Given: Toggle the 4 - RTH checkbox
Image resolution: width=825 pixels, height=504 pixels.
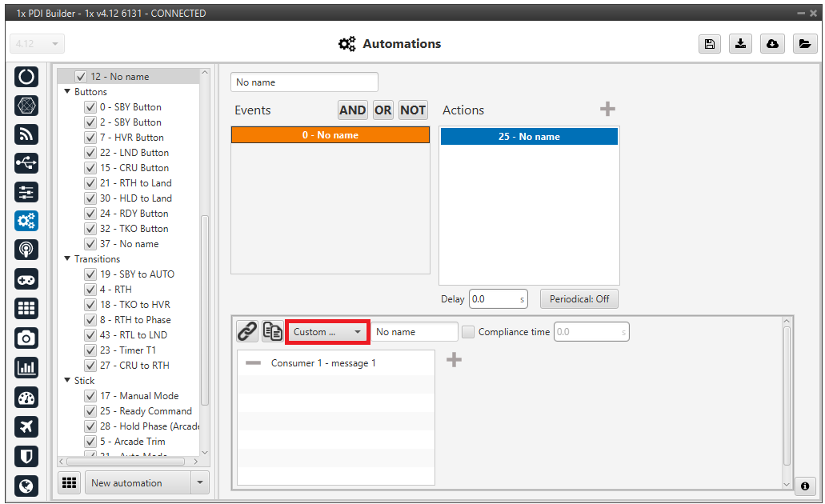Looking at the screenshot, I should pyautogui.click(x=90, y=290).
